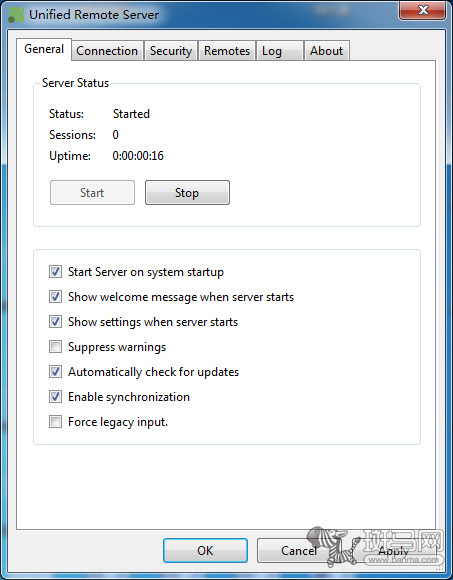
Task: Click the disabled Start button
Action: click(92, 192)
